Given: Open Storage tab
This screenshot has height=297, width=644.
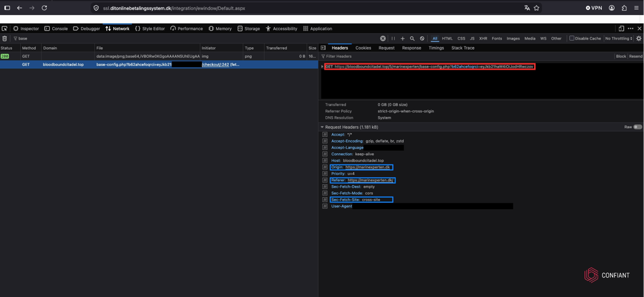Looking at the screenshot, I should [248, 29].
